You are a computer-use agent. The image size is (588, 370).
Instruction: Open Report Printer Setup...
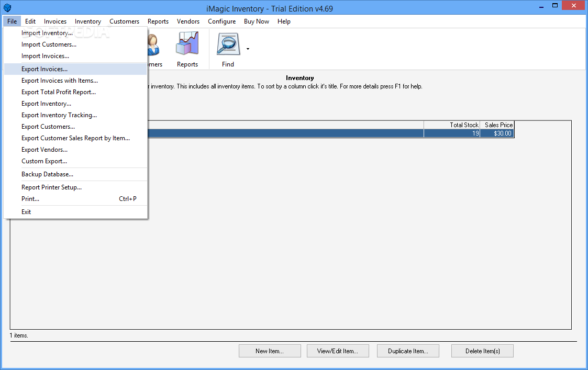[x=75, y=187]
